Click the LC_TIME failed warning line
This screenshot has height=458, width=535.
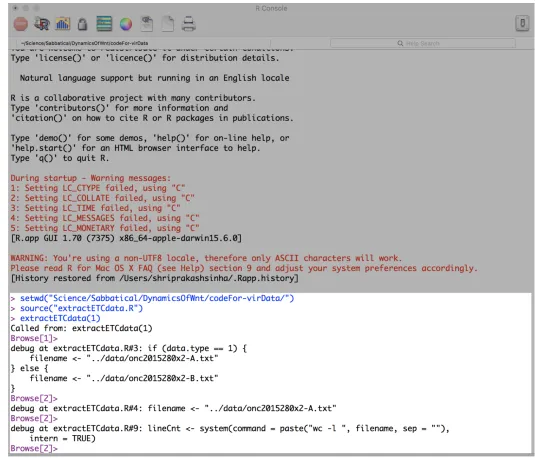tap(96, 208)
